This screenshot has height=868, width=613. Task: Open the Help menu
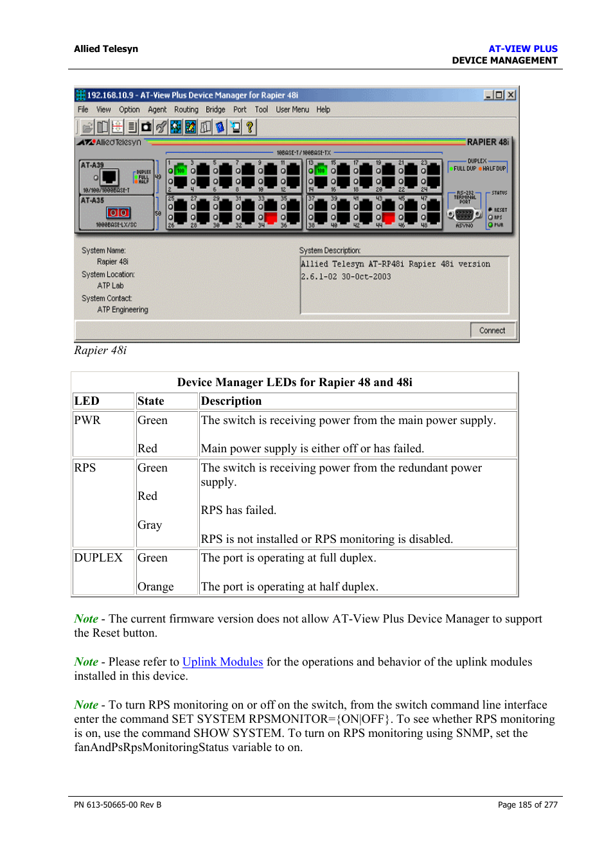[x=323, y=110]
